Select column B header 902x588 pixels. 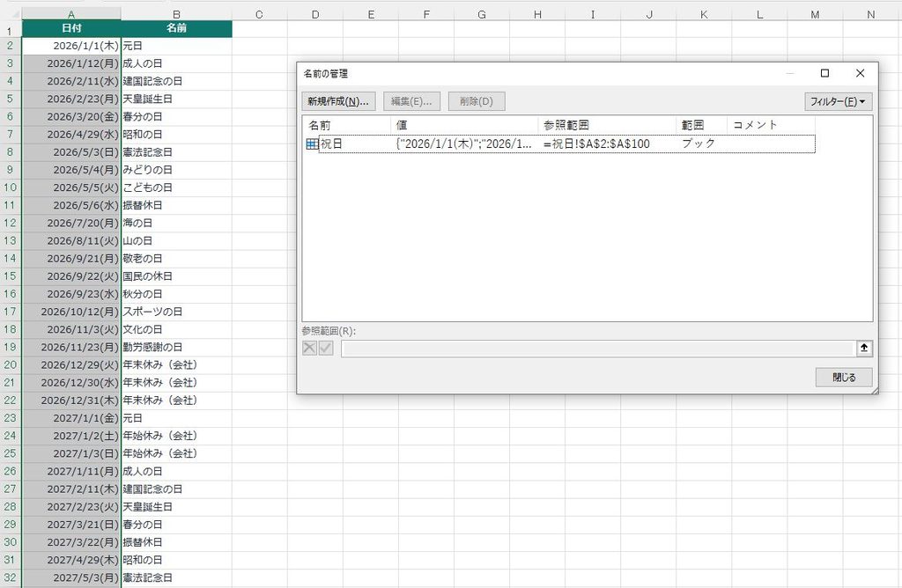(176, 14)
